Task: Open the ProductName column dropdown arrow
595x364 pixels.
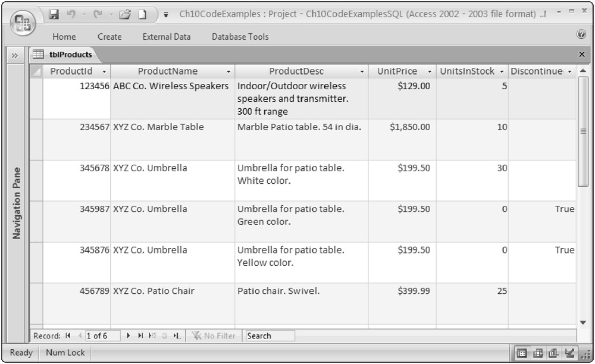Action: tap(228, 72)
